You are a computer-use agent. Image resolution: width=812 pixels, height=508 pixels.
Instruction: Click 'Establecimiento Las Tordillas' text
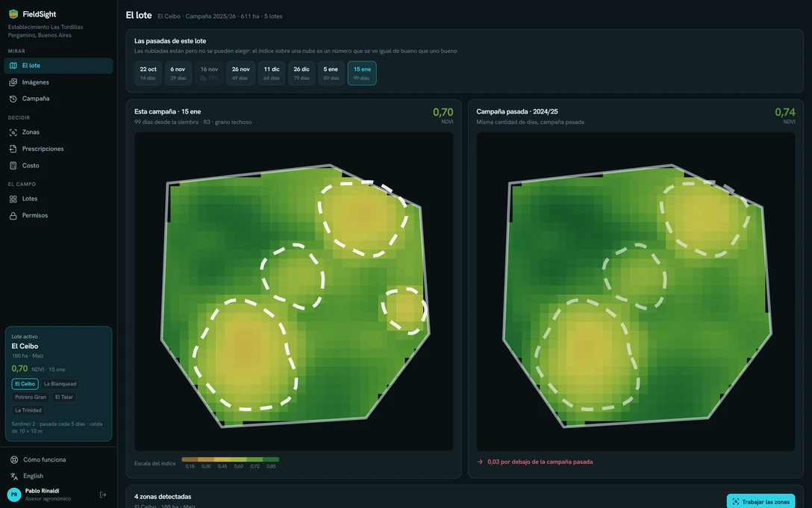[46, 27]
